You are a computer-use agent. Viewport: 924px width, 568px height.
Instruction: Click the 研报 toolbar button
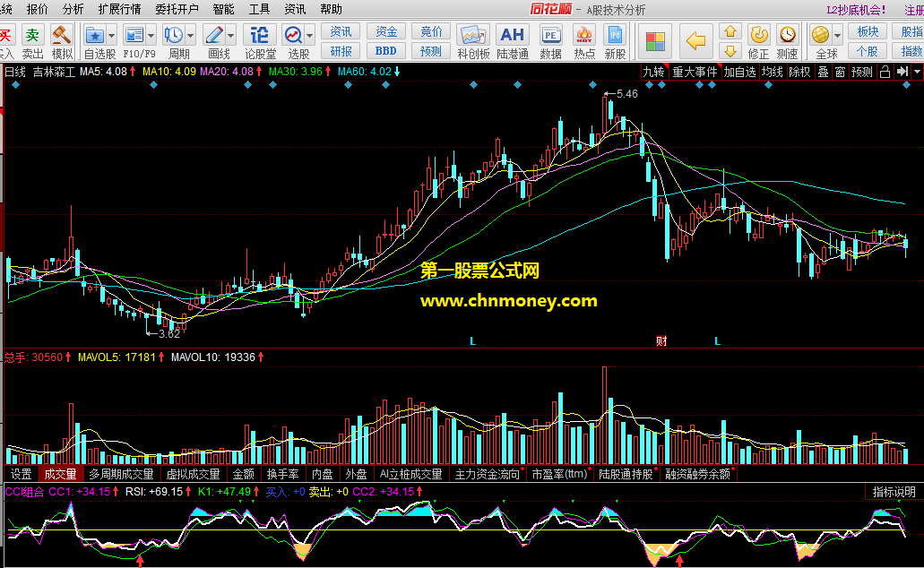click(341, 51)
